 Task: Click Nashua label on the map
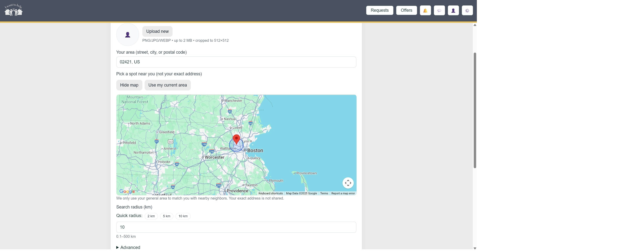tap(230, 119)
